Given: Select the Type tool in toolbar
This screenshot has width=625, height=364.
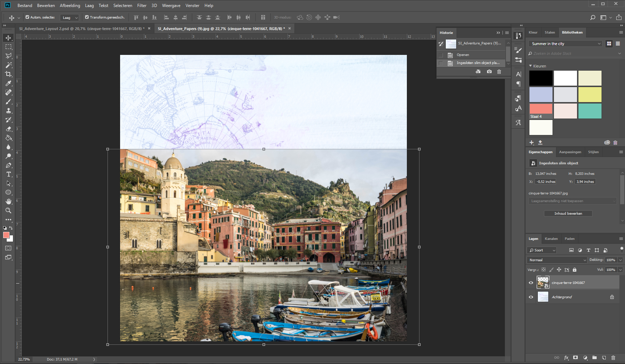Looking at the screenshot, I should point(8,174).
